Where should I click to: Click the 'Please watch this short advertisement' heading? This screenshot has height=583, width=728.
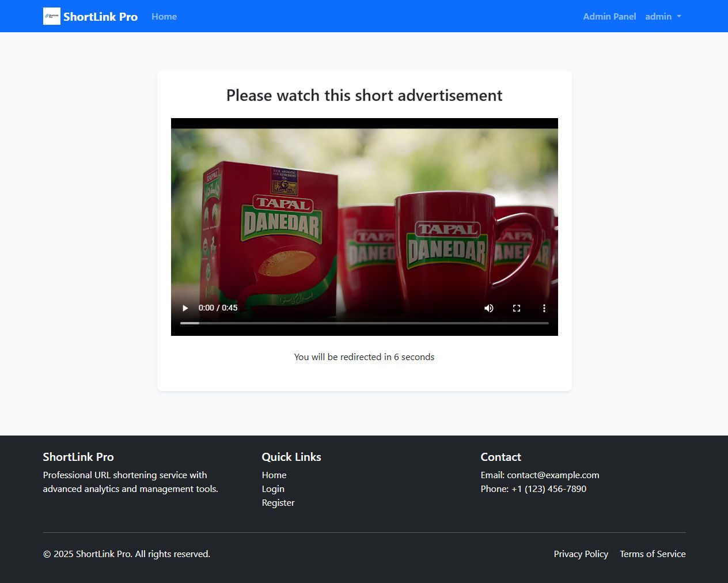[364, 95]
